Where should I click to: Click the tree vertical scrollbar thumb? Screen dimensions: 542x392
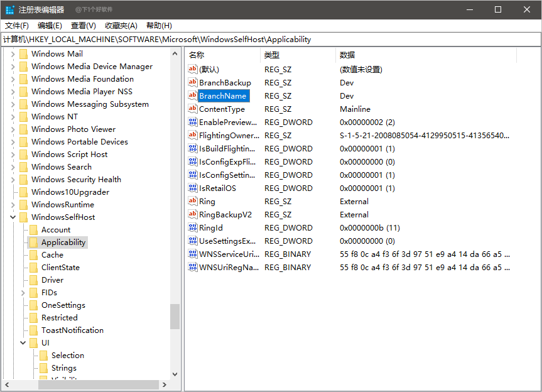(175, 316)
